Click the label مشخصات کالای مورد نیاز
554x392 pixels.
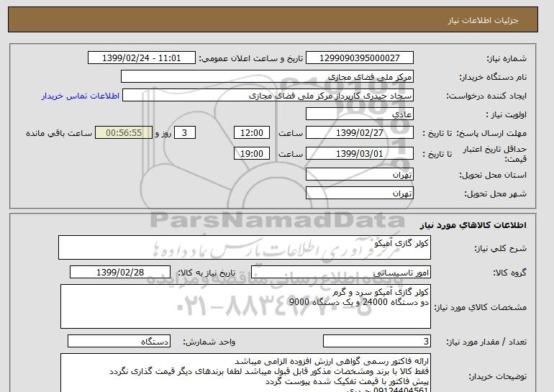(x=481, y=307)
